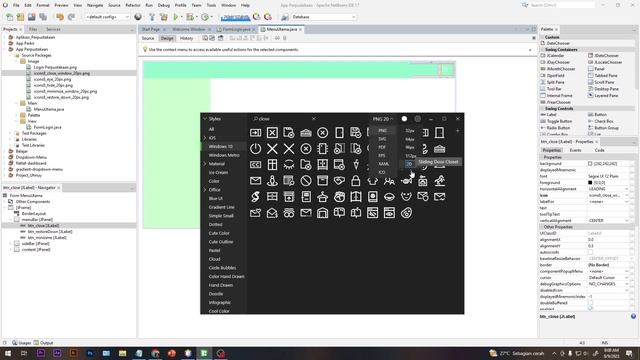Open the Refactor menu
This screenshot has height=360, width=640.
coord(133,5)
